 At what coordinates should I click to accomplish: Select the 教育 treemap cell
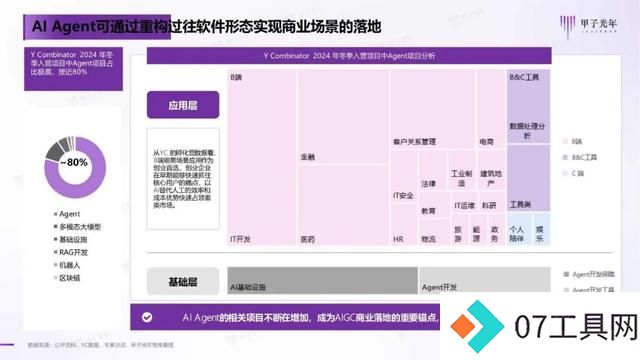click(x=434, y=205)
